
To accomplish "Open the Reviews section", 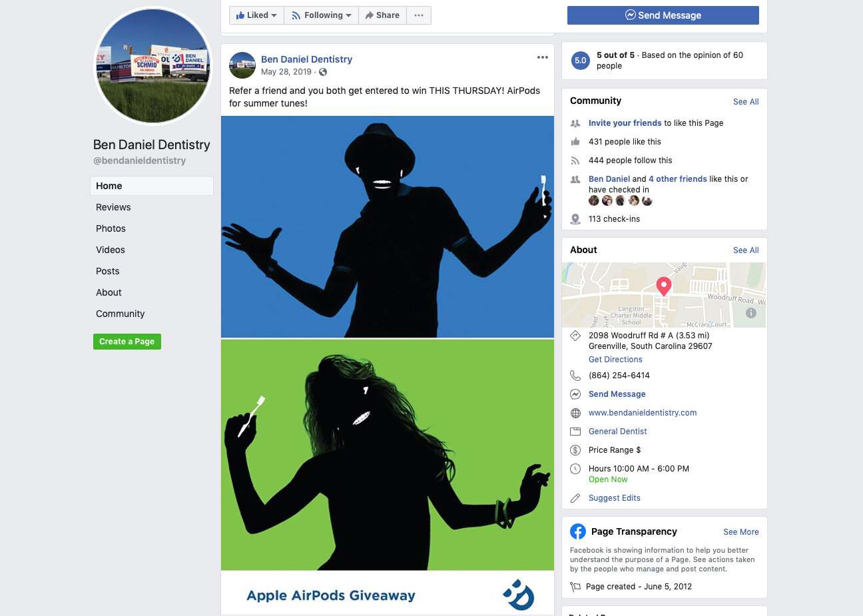I will pyautogui.click(x=113, y=207).
